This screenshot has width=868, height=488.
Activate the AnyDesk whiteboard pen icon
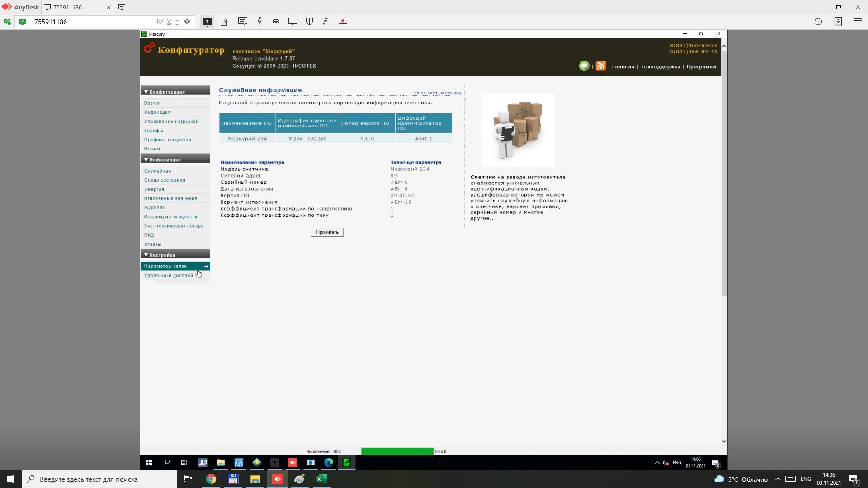coord(326,21)
